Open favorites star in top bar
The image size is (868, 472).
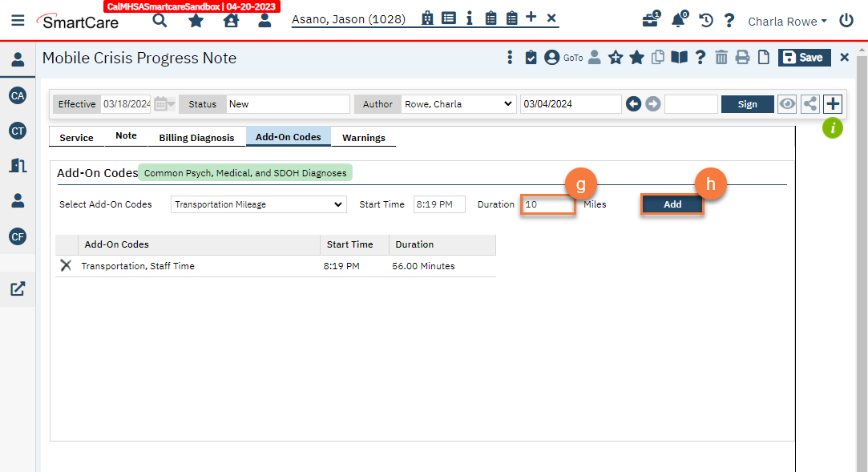click(196, 21)
